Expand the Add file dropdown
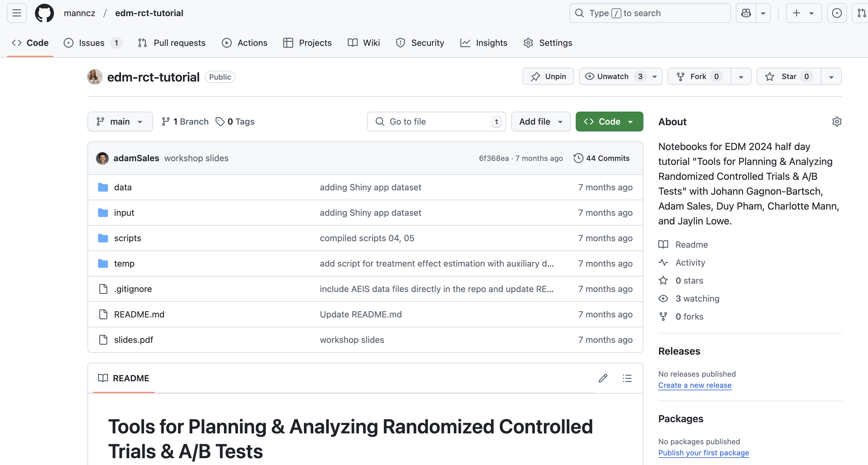This screenshot has height=465, width=868. pyautogui.click(x=540, y=122)
